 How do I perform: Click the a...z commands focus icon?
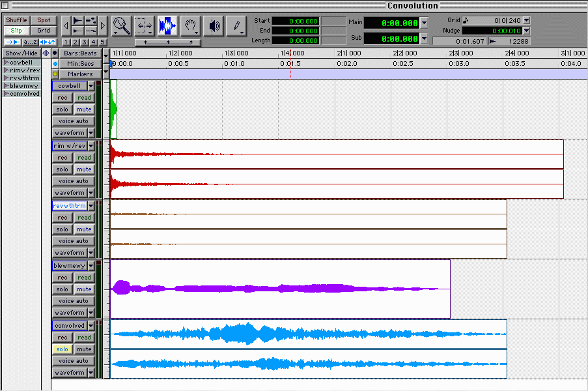30,42
